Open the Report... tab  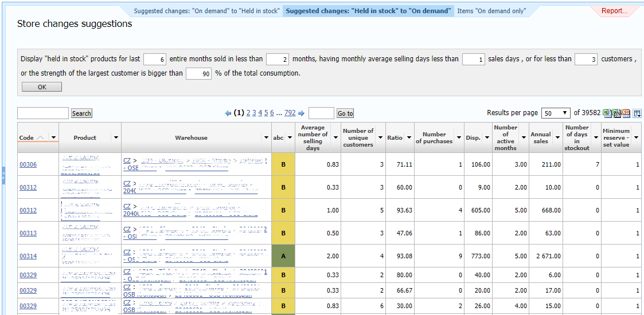[x=614, y=11]
